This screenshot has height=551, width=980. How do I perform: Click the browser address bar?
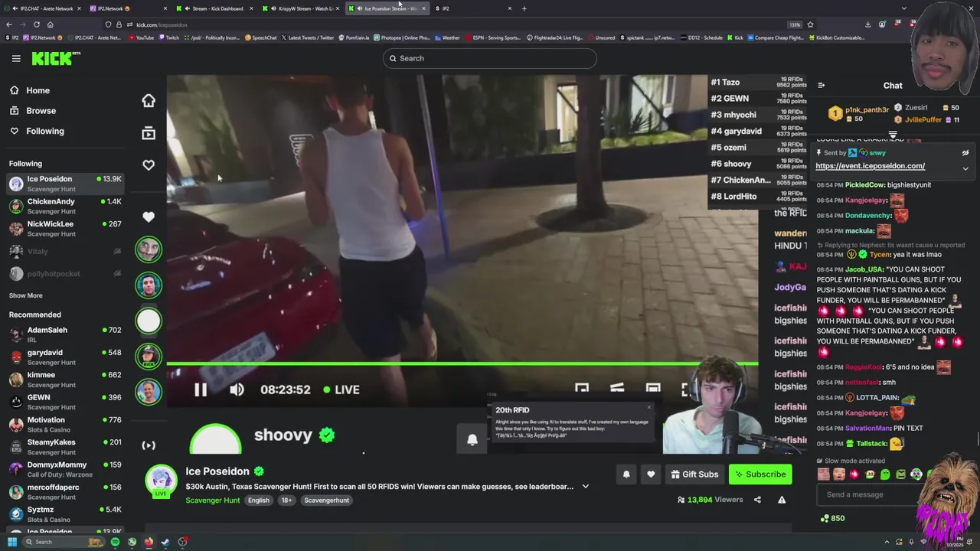(459, 24)
